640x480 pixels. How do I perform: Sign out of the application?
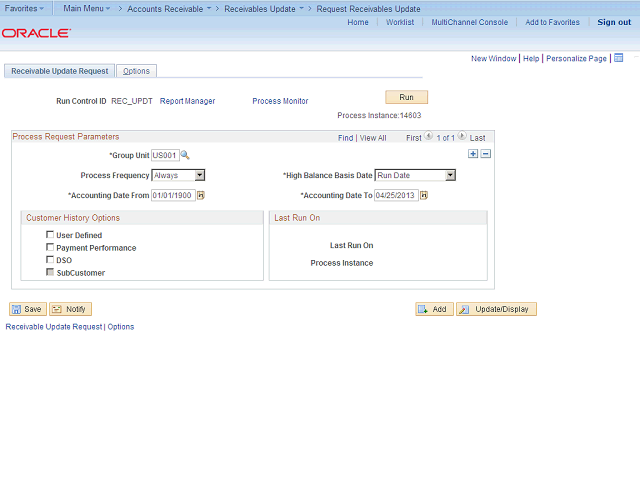pos(614,22)
